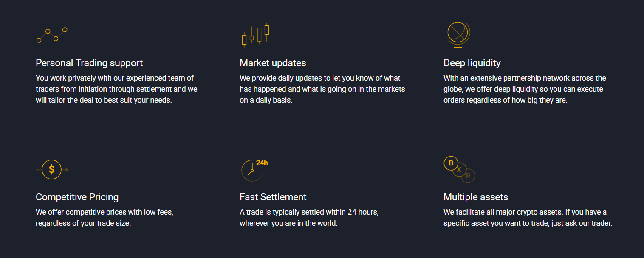Select the Personal Trading support heading
The image size is (644, 258).
pos(89,63)
